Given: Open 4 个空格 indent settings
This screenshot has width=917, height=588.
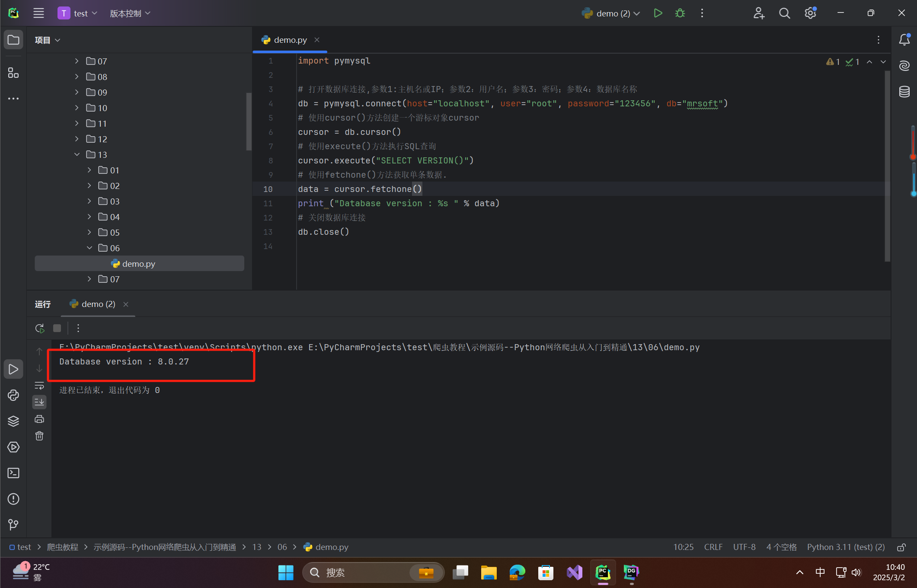Looking at the screenshot, I should click(x=781, y=547).
